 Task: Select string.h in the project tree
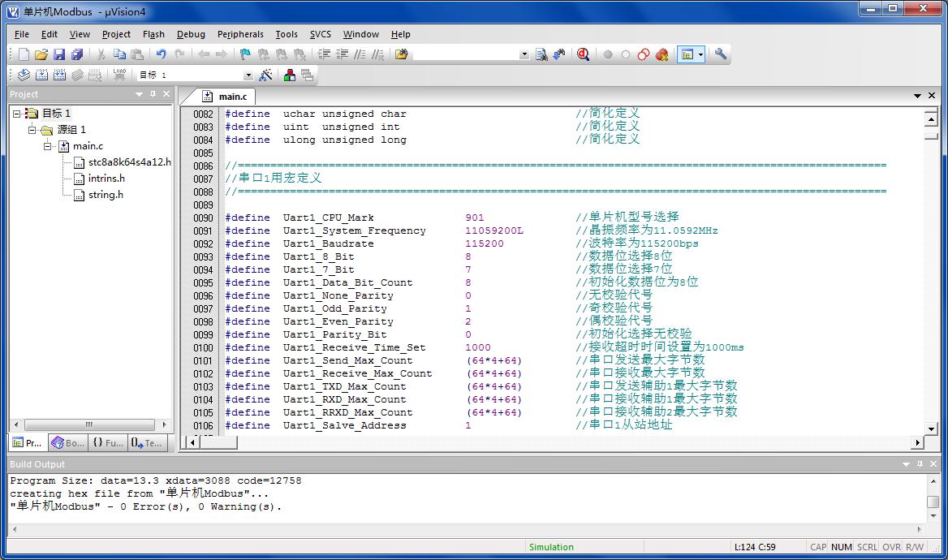(x=106, y=195)
